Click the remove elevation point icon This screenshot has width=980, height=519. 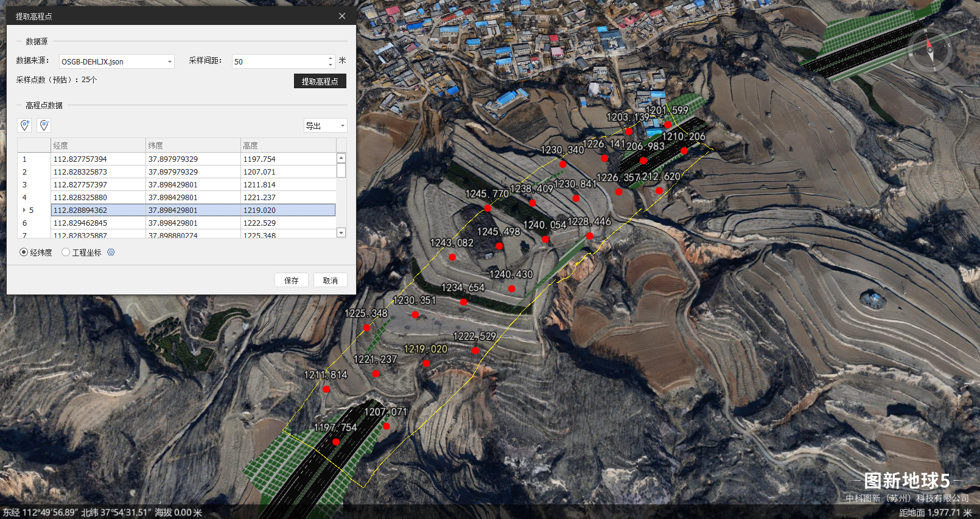coord(44,125)
